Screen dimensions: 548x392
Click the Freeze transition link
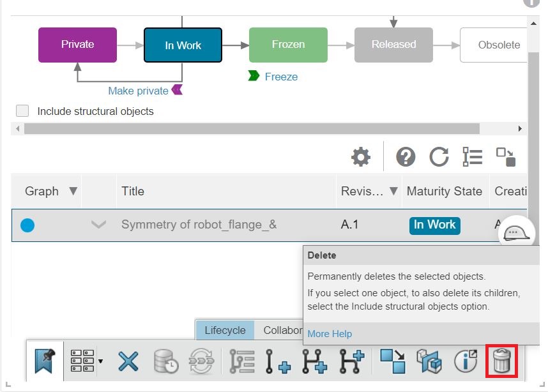(281, 77)
